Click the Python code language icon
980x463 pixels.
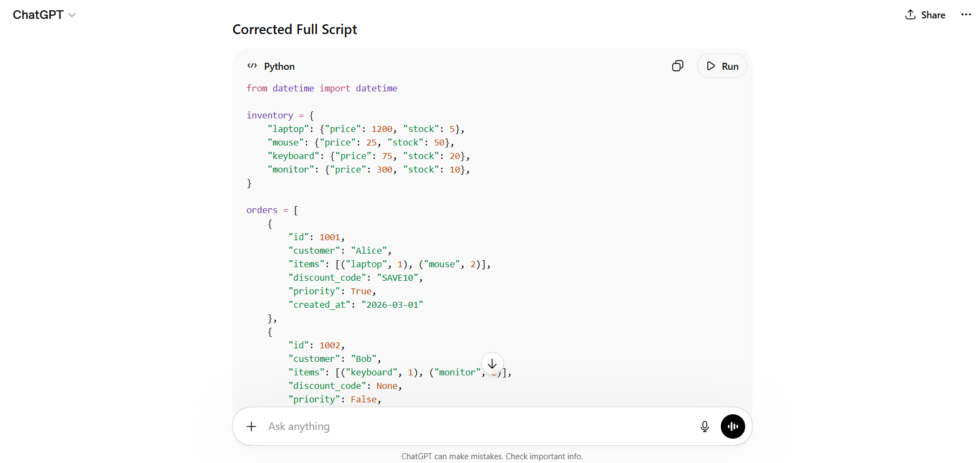pos(252,66)
